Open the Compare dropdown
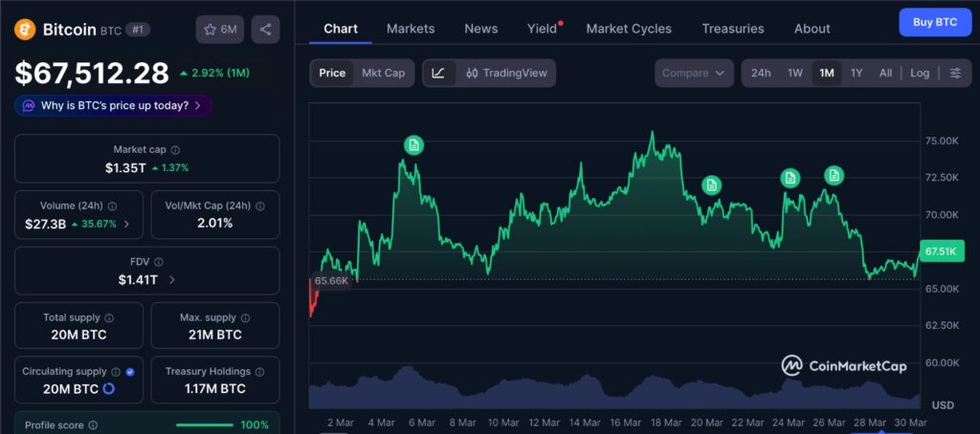Image resolution: width=980 pixels, height=434 pixels. [x=694, y=73]
